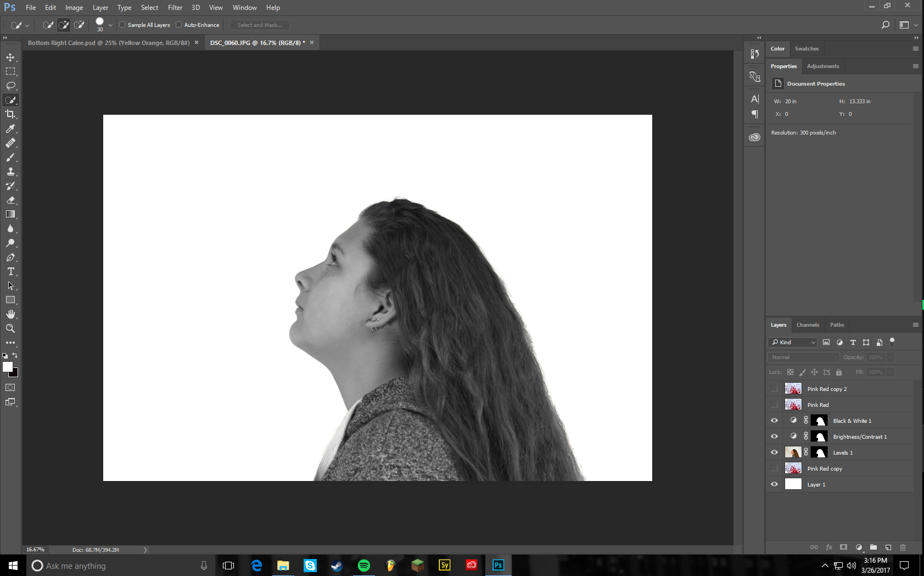Hide the Brightness/Contrast 1 layer
The image size is (924, 576).
774,437
